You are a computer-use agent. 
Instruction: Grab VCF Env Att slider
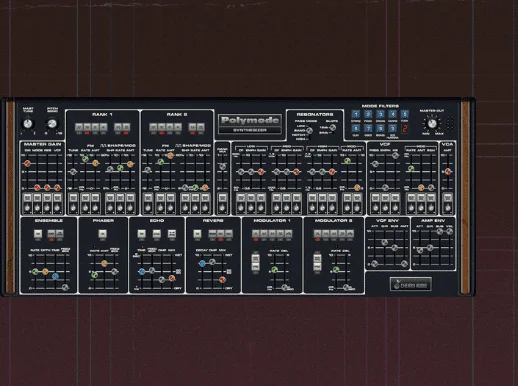click(x=375, y=264)
